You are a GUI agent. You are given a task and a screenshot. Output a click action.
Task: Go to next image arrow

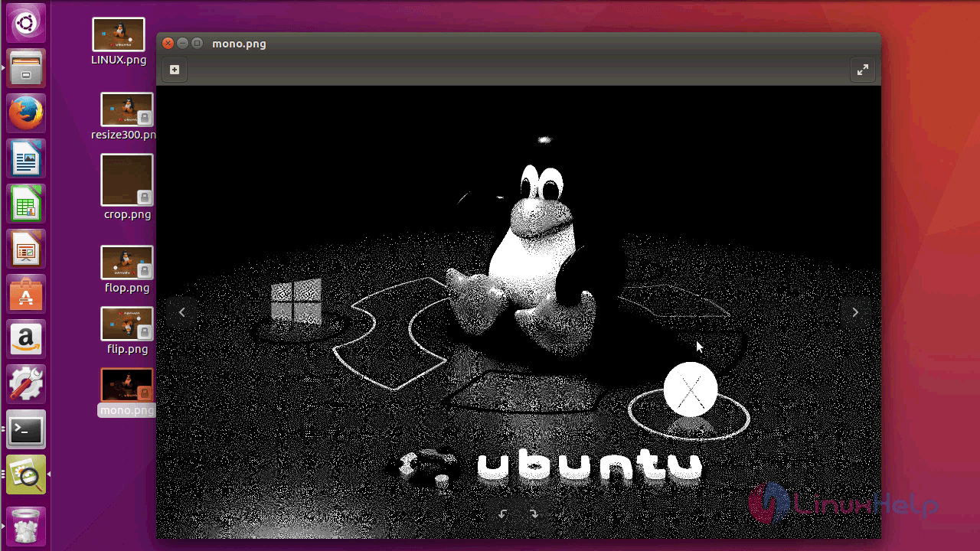coord(855,312)
